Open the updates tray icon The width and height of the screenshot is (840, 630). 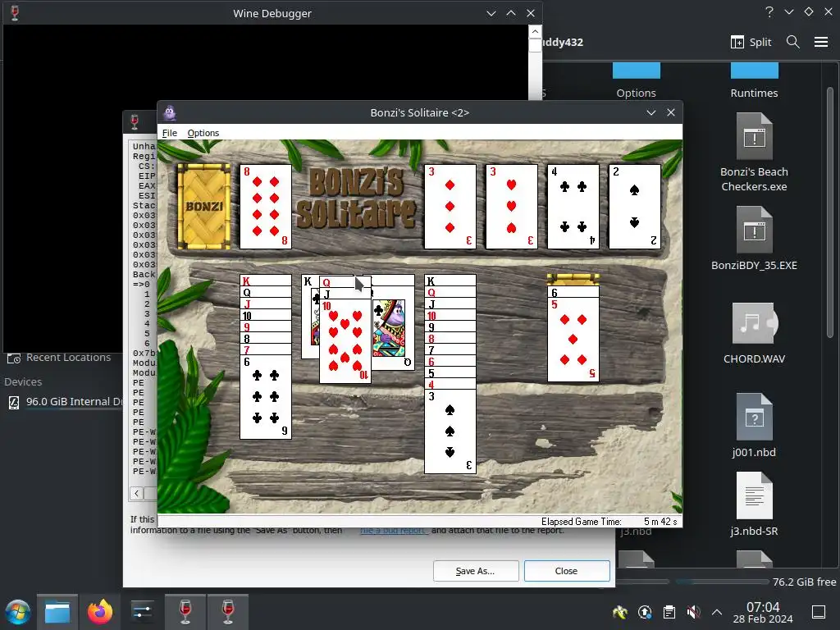pos(645,612)
